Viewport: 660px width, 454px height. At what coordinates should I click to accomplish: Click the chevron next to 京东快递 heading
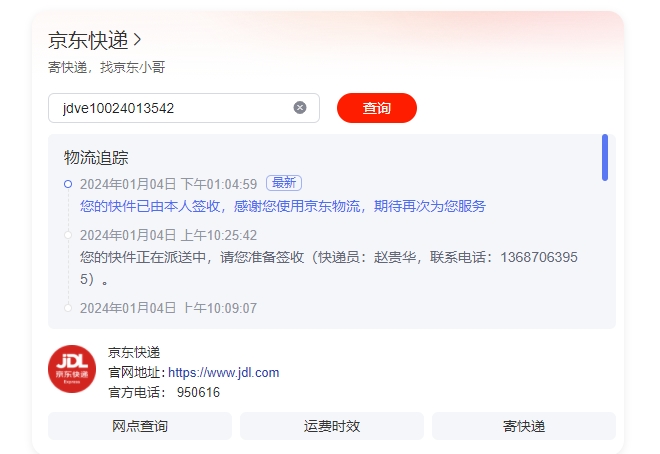tap(137, 40)
